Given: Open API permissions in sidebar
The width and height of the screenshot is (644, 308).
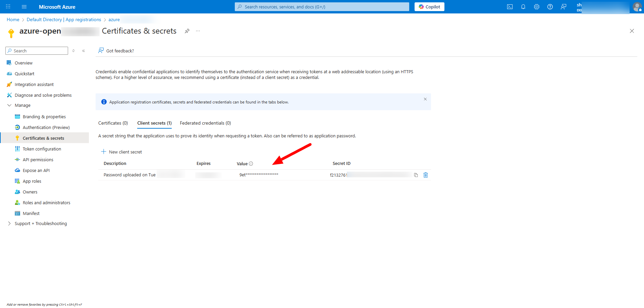Looking at the screenshot, I should click(x=38, y=160).
